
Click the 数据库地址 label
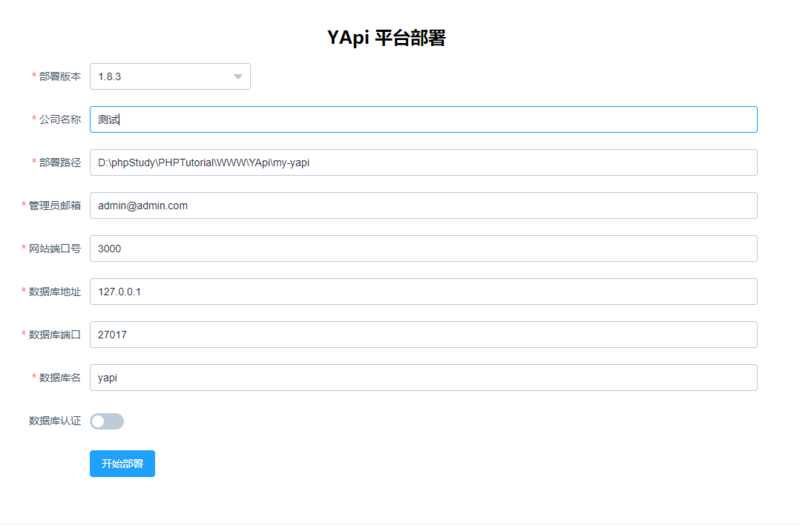click(55, 291)
